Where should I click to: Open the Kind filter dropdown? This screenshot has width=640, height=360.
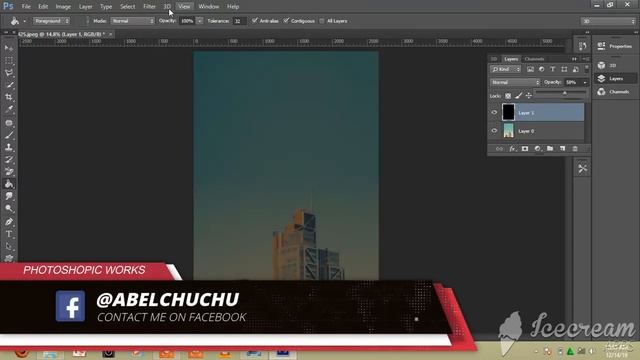click(x=506, y=69)
